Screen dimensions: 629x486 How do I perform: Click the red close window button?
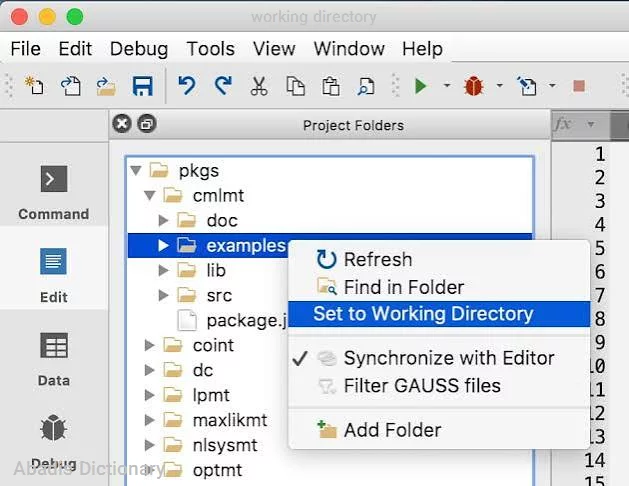click(x=19, y=16)
